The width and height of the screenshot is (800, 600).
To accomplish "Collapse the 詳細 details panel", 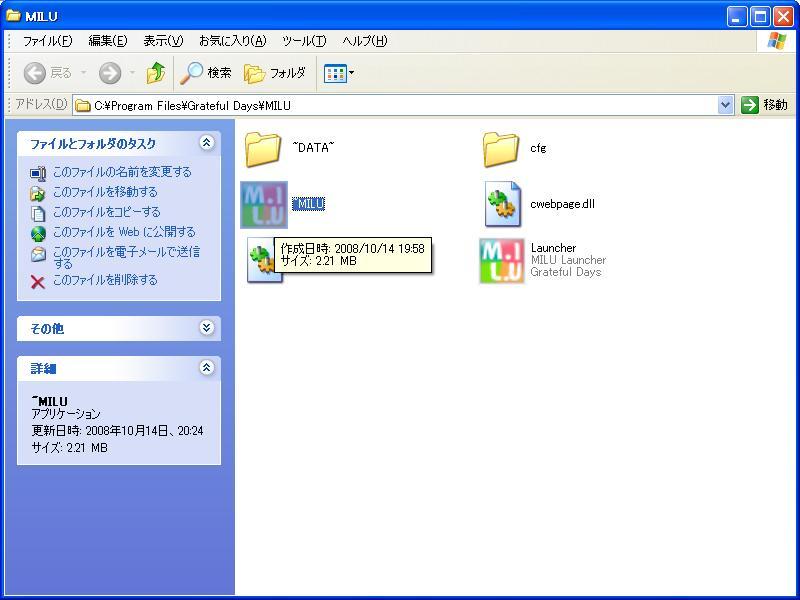I will pos(207,368).
